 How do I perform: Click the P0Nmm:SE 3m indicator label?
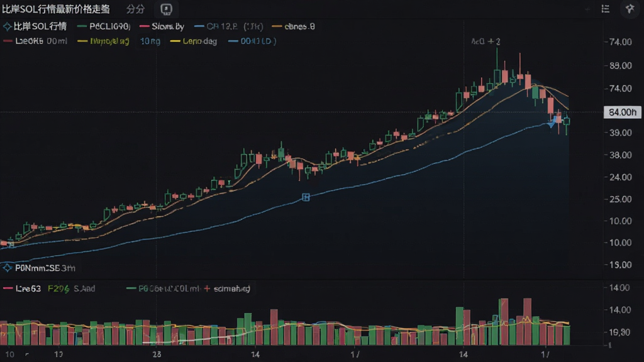coord(45,268)
